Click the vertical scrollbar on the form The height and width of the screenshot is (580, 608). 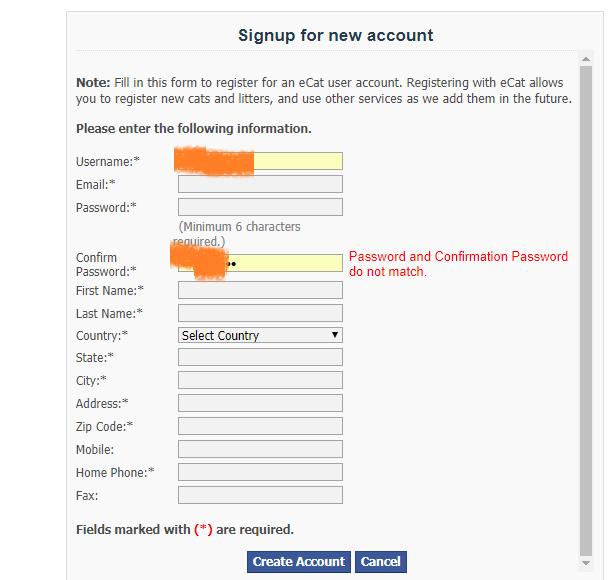[x=586, y=300]
